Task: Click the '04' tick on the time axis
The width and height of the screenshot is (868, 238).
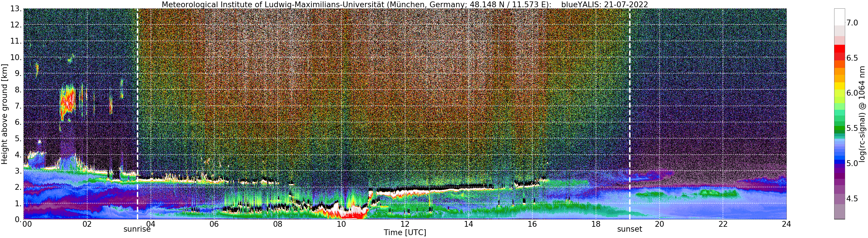Action: pos(151,224)
